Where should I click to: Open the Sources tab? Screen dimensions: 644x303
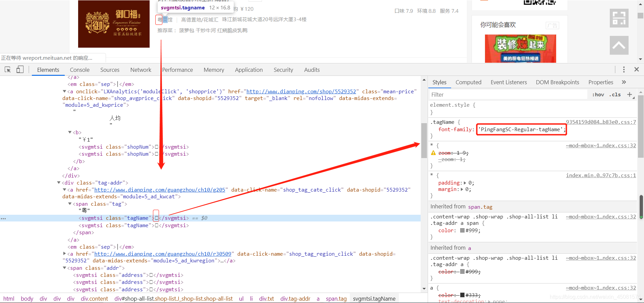(x=110, y=70)
